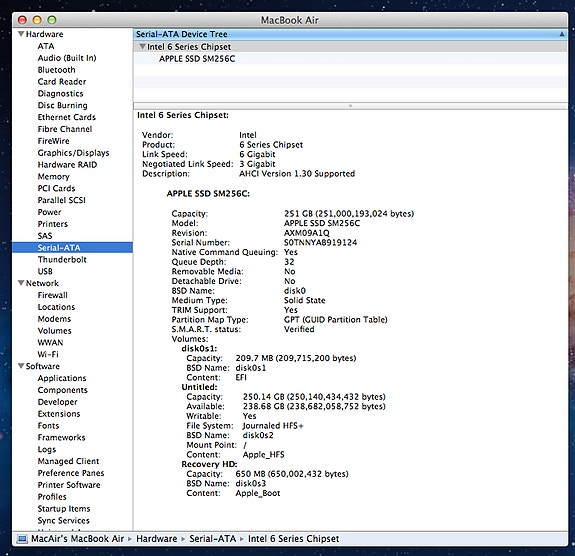Collapse the Network section triangle
Screen dimensions: 575x556
[21, 283]
